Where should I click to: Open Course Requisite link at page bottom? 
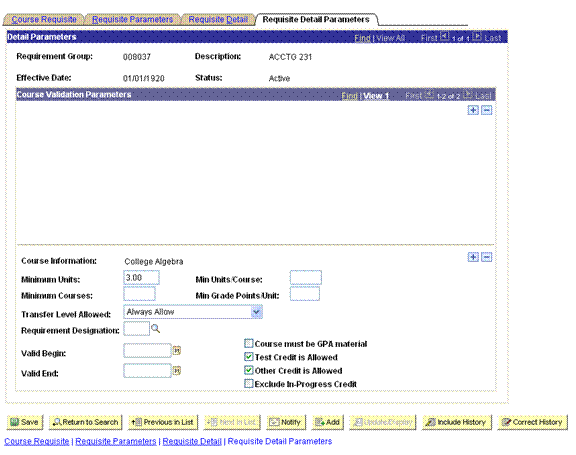pyautogui.click(x=36, y=441)
